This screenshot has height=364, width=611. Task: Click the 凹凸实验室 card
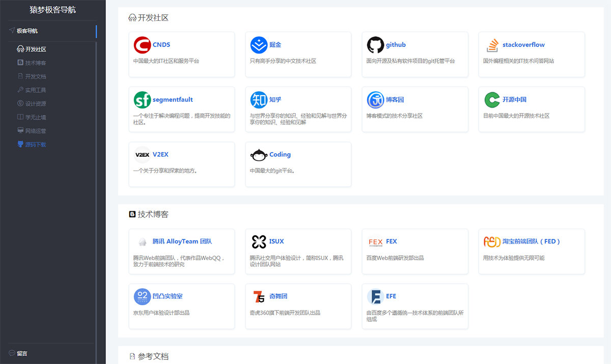[x=181, y=306]
